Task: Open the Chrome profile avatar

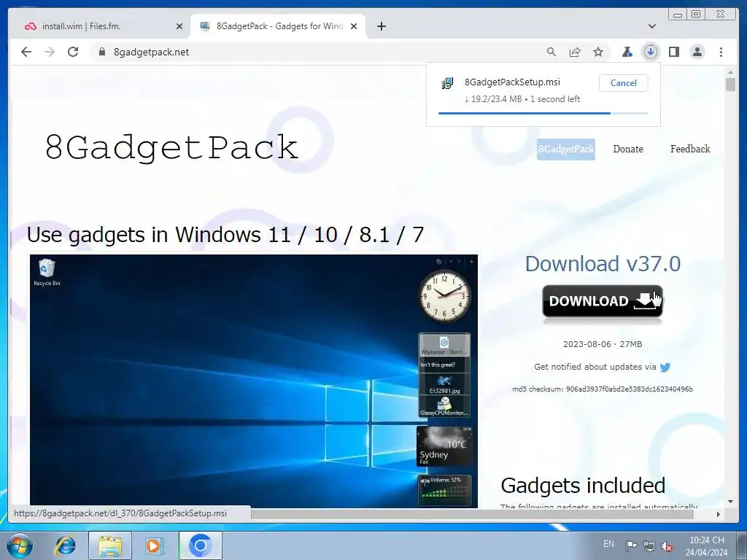Action: point(697,52)
